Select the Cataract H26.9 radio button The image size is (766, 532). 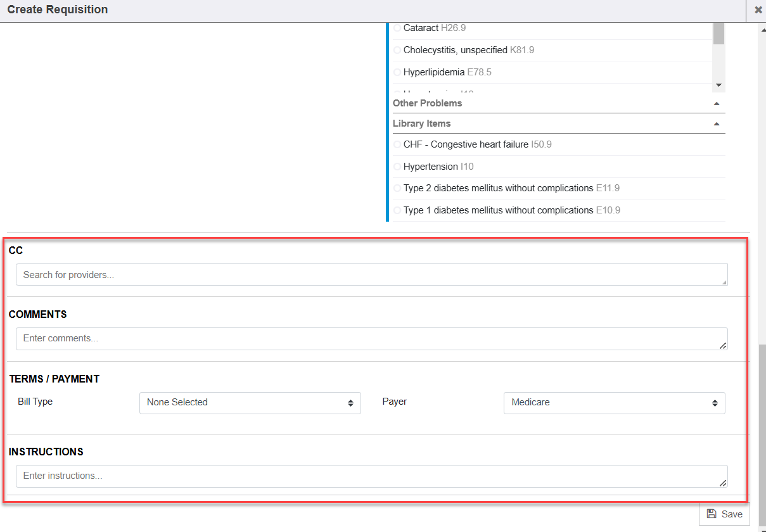pyautogui.click(x=397, y=28)
